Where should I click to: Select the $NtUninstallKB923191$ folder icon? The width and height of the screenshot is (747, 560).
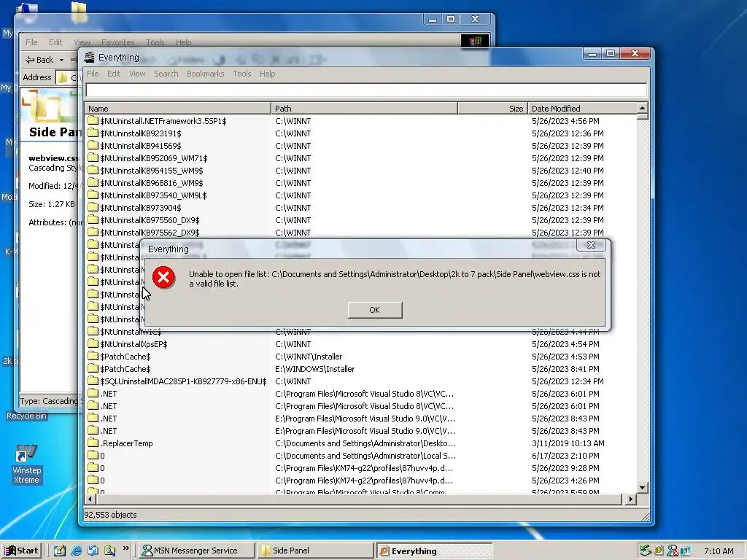(x=93, y=133)
